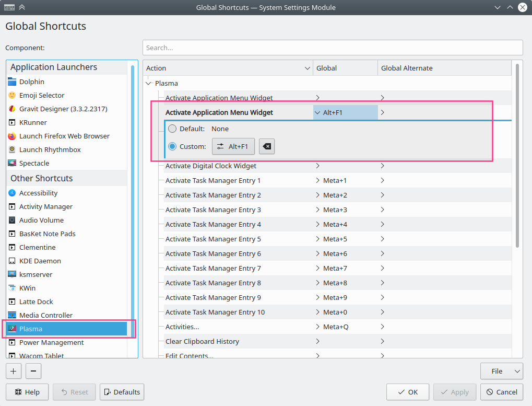The image size is (532, 406).
Task: Click the Defaults button
Action: pyautogui.click(x=122, y=392)
